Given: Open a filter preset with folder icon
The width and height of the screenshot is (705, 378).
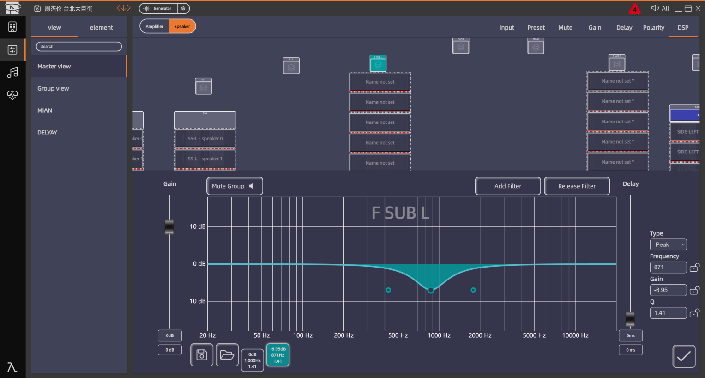Looking at the screenshot, I should click(227, 355).
